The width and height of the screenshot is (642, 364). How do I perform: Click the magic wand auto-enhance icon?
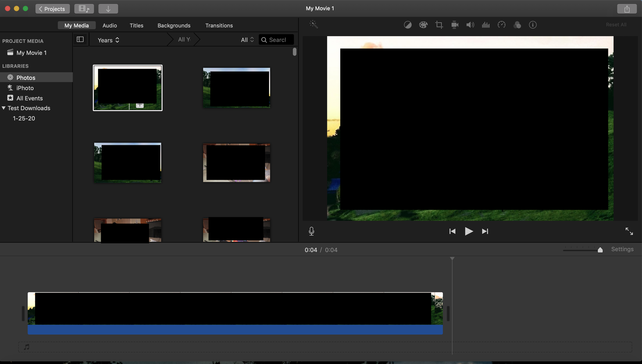[313, 25]
